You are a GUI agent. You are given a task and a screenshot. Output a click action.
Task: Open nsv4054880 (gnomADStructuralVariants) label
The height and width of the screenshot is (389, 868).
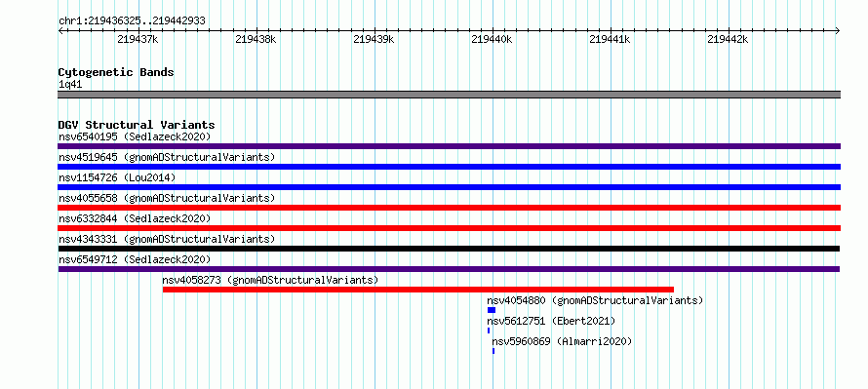click(595, 300)
